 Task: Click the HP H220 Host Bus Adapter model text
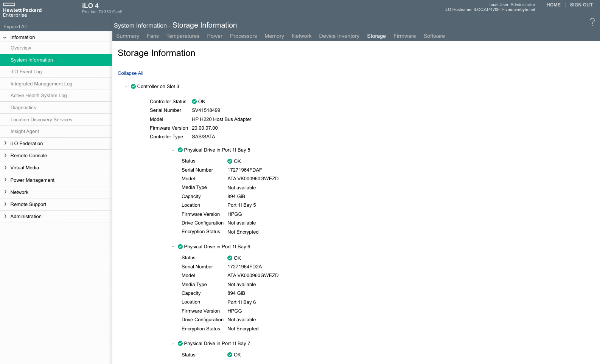click(x=221, y=119)
